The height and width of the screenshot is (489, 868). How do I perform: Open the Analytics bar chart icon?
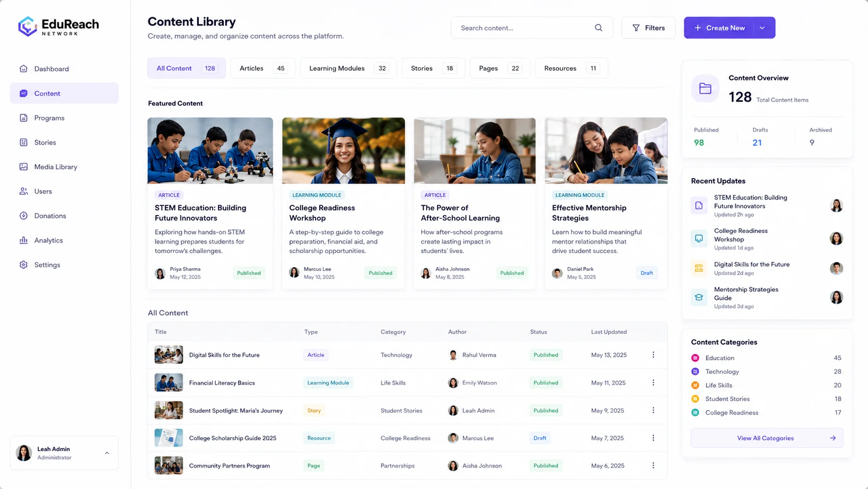tap(23, 240)
